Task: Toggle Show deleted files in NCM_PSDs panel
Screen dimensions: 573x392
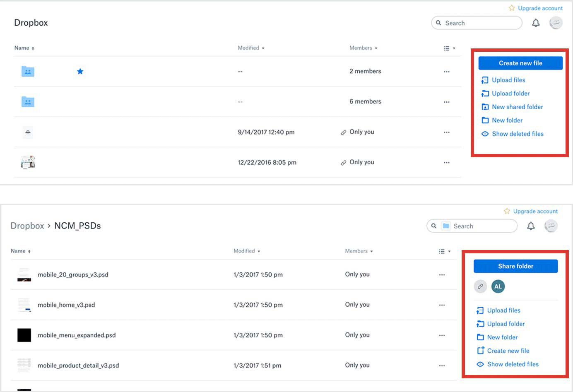Action: (508, 364)
